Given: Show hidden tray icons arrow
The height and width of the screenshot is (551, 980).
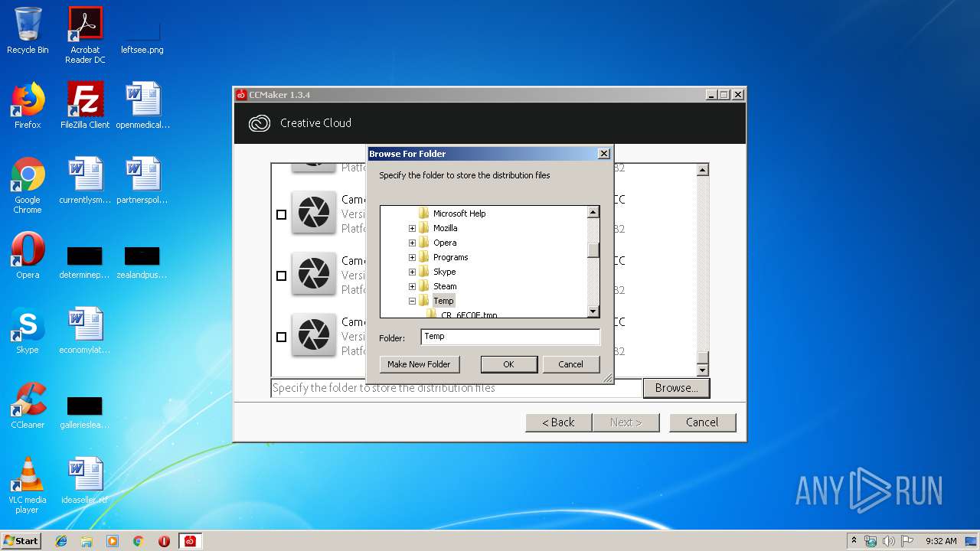Looking at the screenshot, I should (x=854, y=541).
